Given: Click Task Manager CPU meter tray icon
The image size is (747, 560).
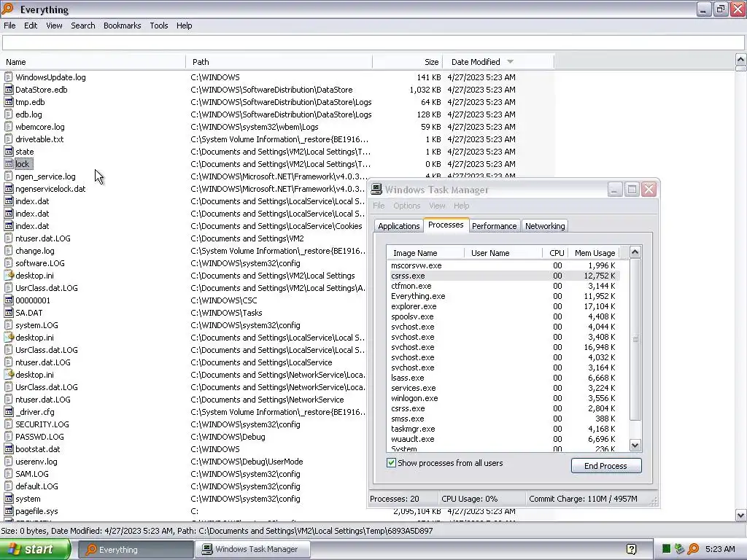Looking at the screenshot, I should (x=667, y=549).
